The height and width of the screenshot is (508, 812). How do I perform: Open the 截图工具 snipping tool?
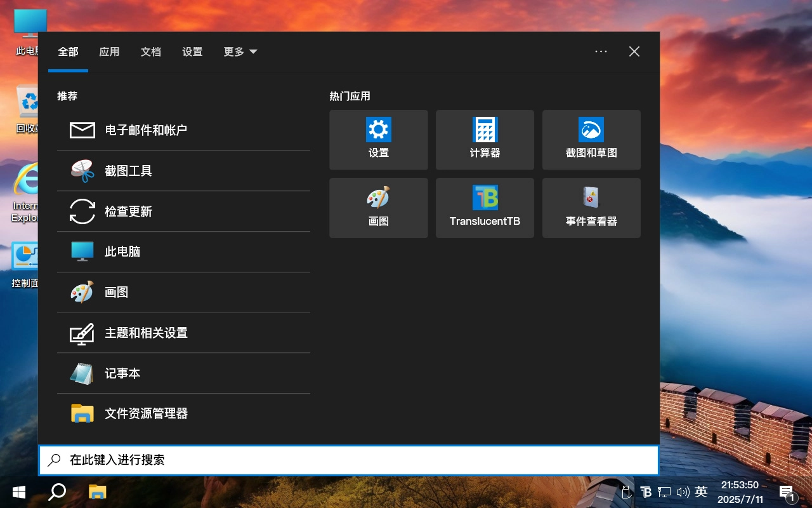[127, 170]
